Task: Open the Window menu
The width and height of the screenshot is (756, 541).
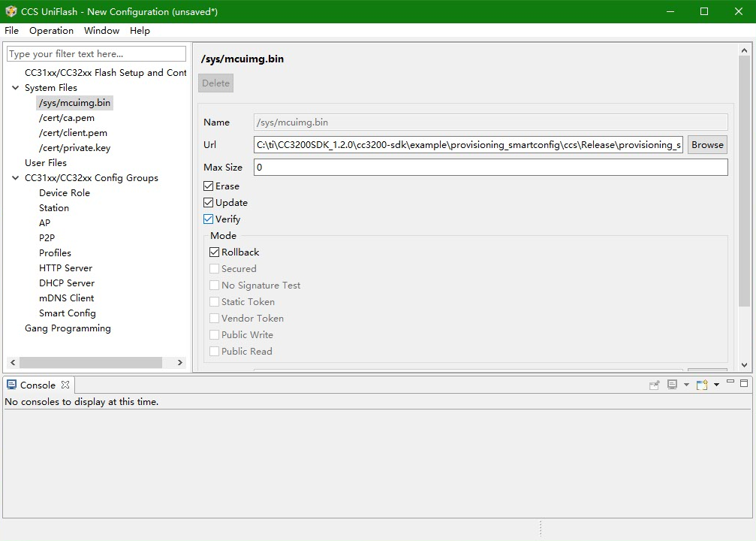Action: 102,30
